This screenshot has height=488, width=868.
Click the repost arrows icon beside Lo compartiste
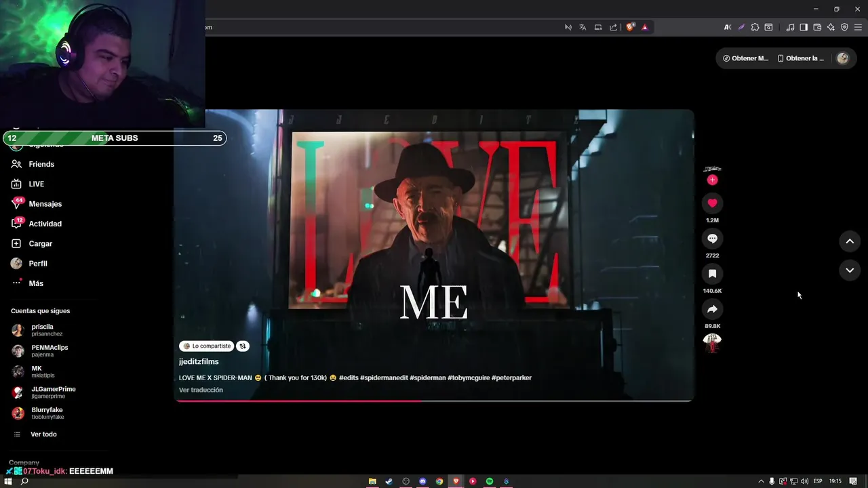pyautogui.click(x=243, y=346)
